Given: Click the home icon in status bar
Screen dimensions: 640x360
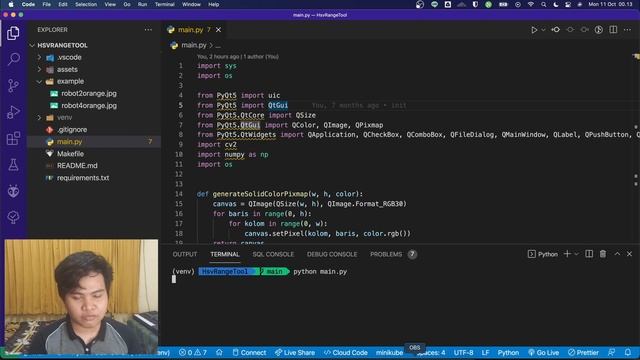Looking at the screenshot, I should [x=219, y=352].
